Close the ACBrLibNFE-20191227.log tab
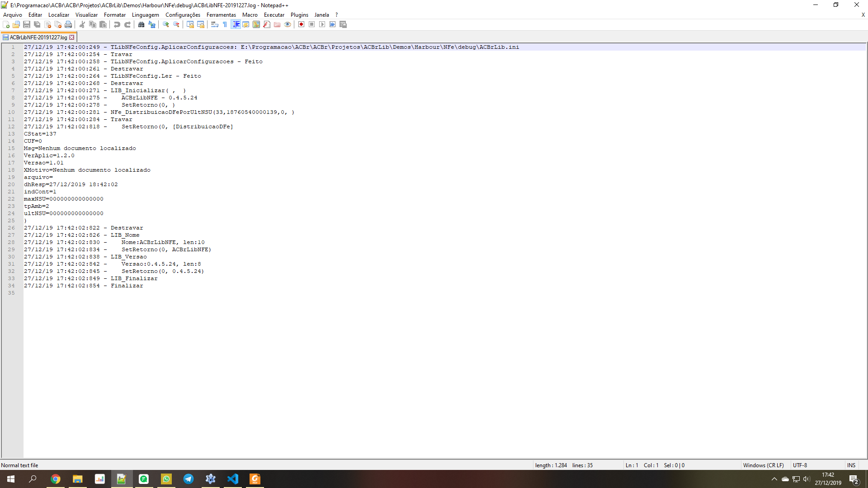This screenshot has width=868, height=488. [71, 38]
